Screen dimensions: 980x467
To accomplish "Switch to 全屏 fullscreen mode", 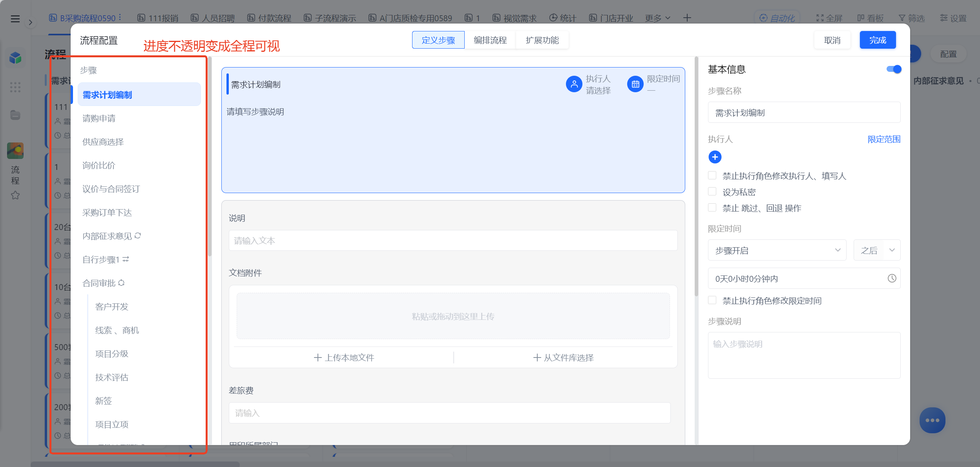I will [829, 18].
